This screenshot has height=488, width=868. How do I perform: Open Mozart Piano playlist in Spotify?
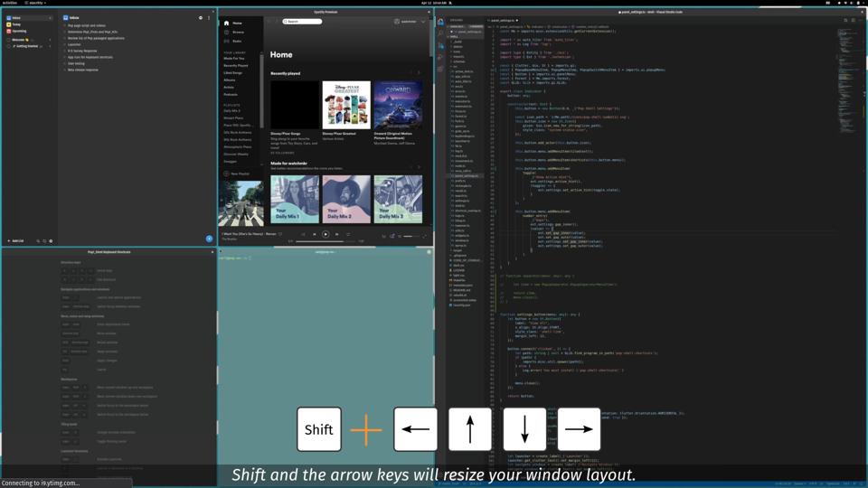(233, 117)
